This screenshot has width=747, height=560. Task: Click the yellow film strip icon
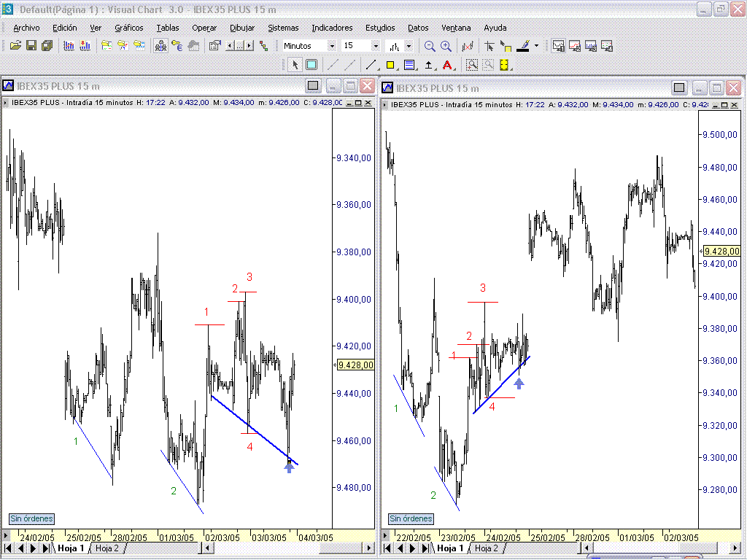[x=504, y=64]
